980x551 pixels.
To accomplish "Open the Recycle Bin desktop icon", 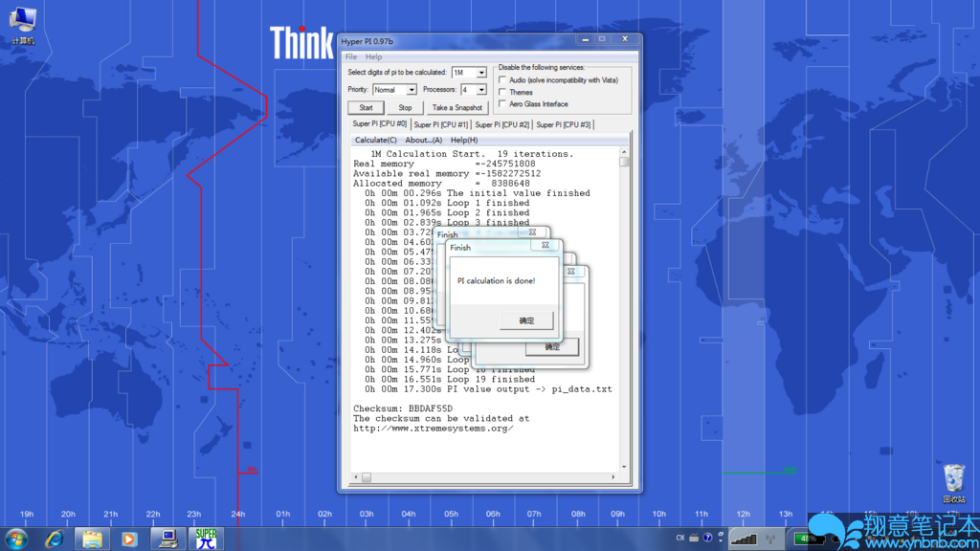I will click(x=954, y=483).
